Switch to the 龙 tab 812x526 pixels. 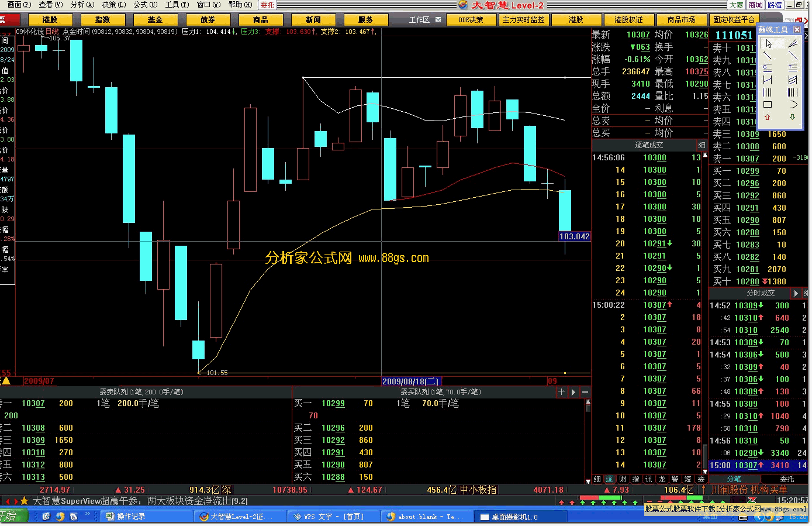click(662, 479)
